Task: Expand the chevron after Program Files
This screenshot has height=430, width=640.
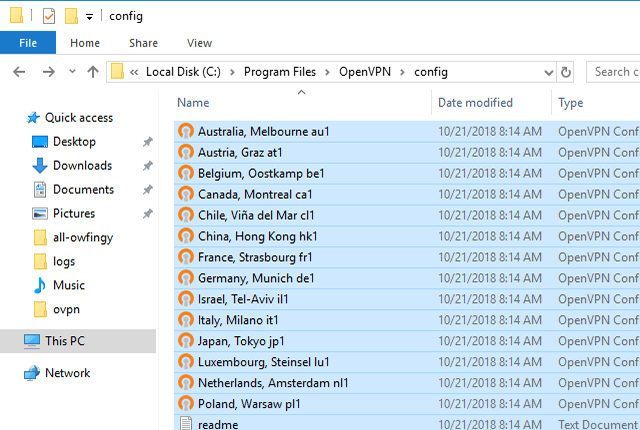Action: (327, 72)
